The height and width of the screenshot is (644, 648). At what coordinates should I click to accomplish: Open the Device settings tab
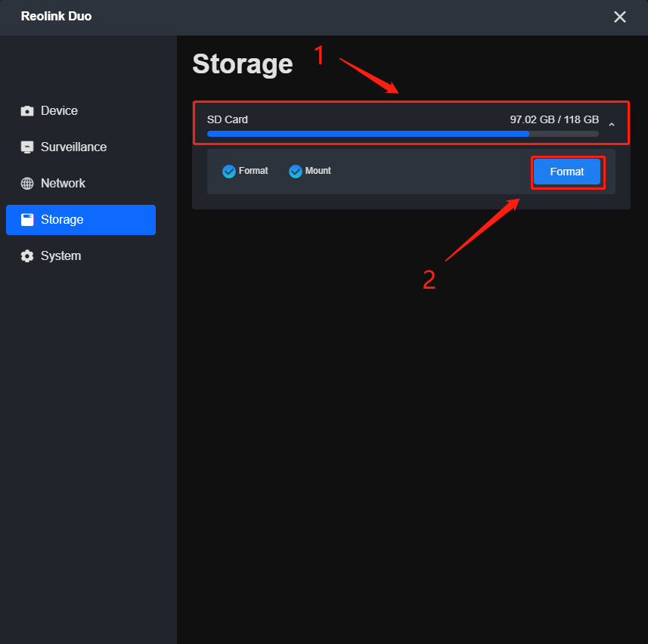pyautogui.click(x=81, y=110)
